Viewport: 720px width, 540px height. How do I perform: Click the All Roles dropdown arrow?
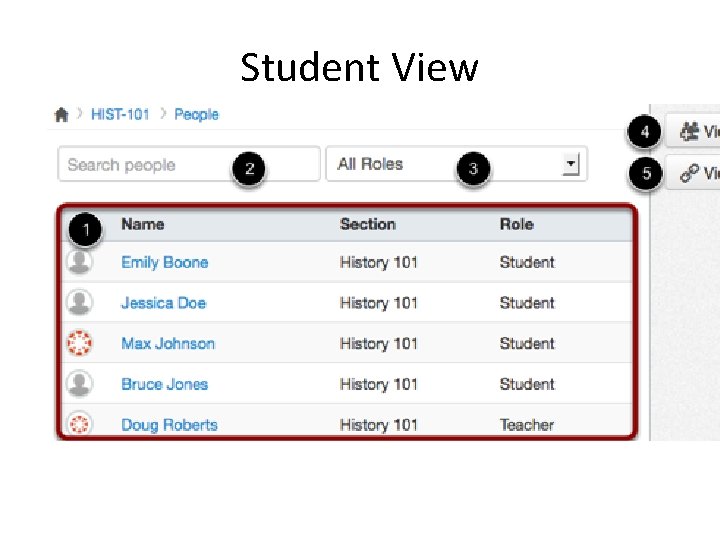pos(571,164)
